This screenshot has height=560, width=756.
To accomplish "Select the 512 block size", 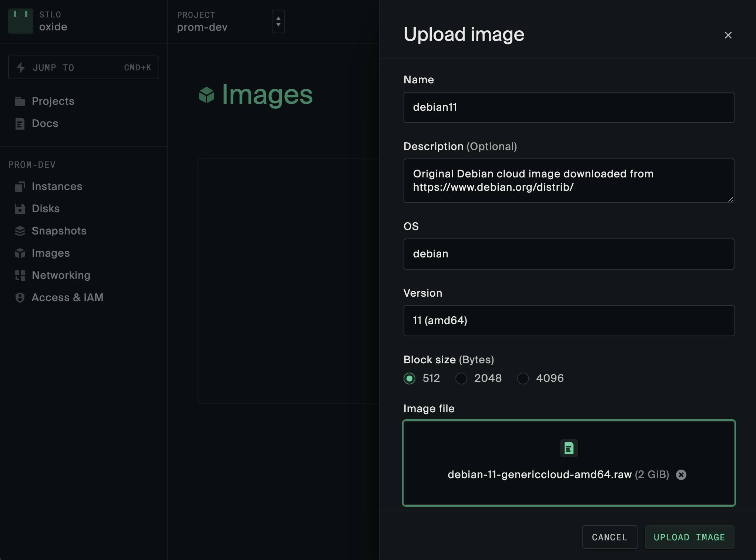I will tap(409, 379).
